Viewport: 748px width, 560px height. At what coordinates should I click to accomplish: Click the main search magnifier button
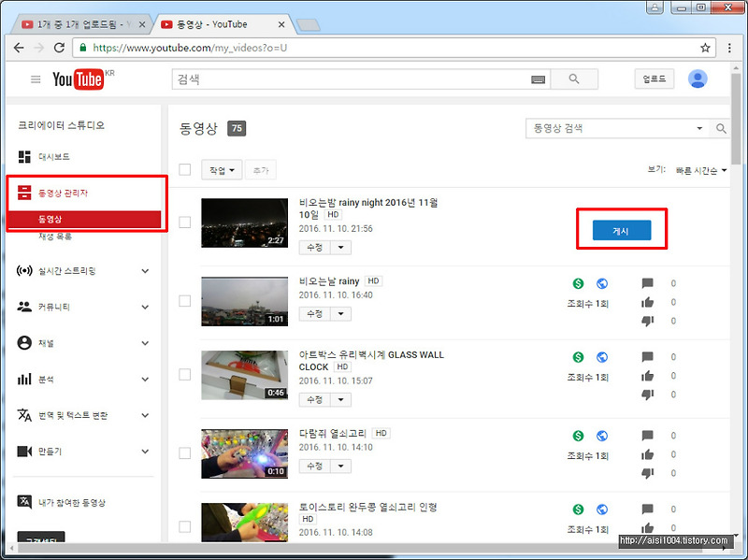pos(574,79)
